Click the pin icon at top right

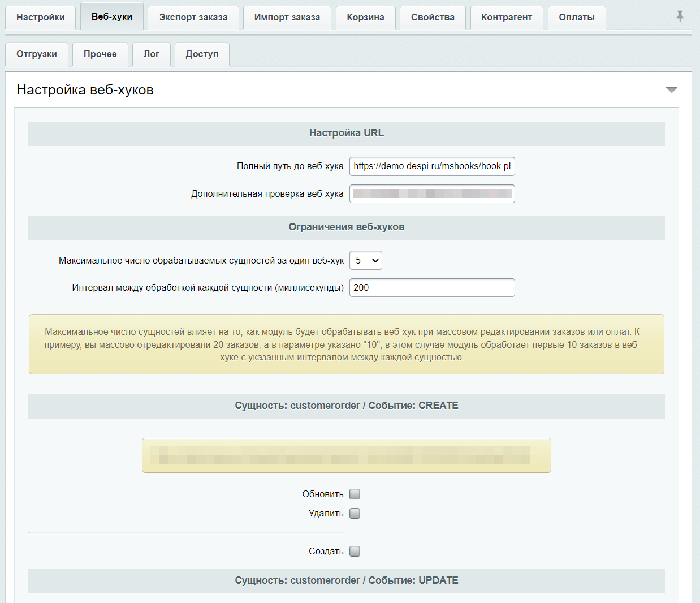click(x=680, y=16)
